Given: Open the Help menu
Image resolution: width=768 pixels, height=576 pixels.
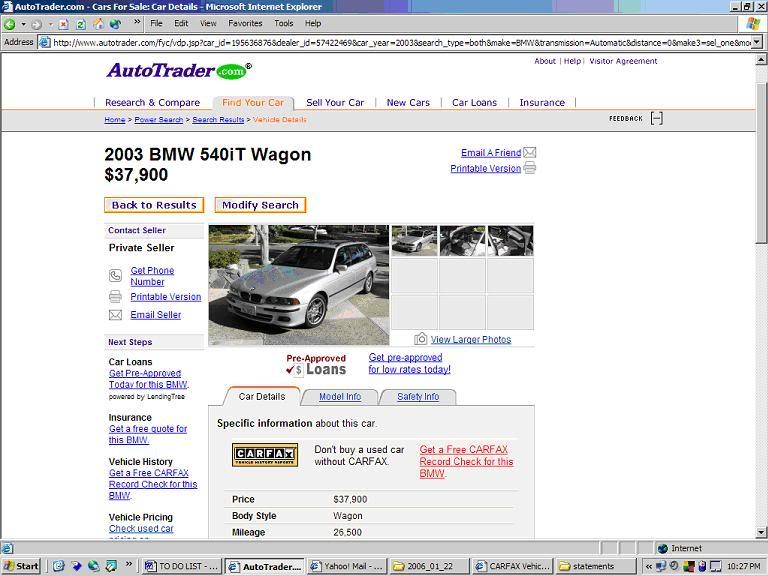Looking at the screenshot, I should pos(313,23).
